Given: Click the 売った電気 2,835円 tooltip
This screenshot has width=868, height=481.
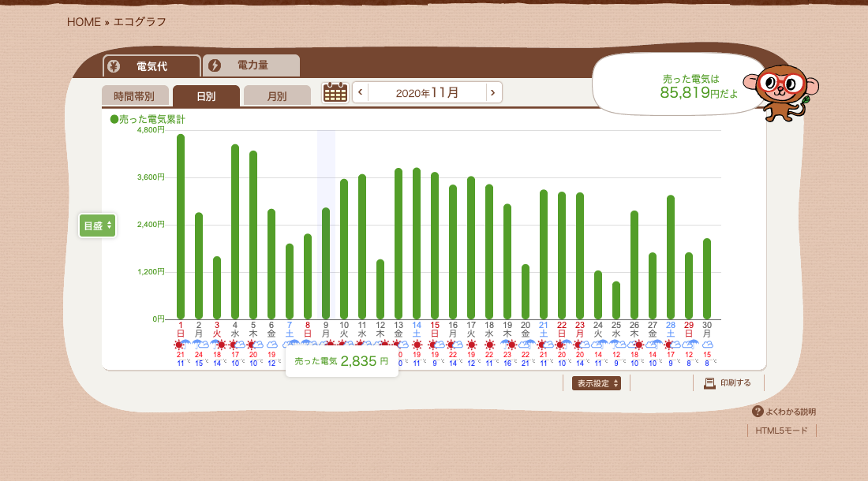Looking at the screenshot, I should (x=342, y=362).
